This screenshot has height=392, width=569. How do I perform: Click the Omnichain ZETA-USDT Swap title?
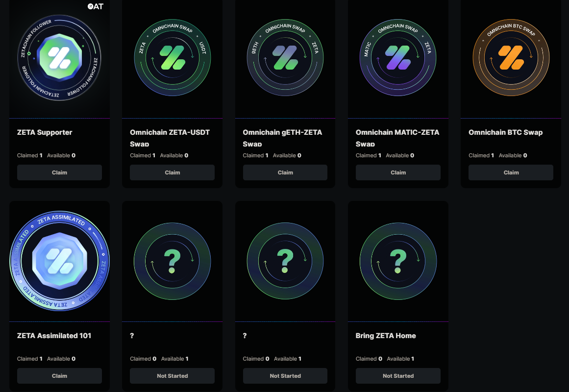pyautogui.click(x=170, y=138)
